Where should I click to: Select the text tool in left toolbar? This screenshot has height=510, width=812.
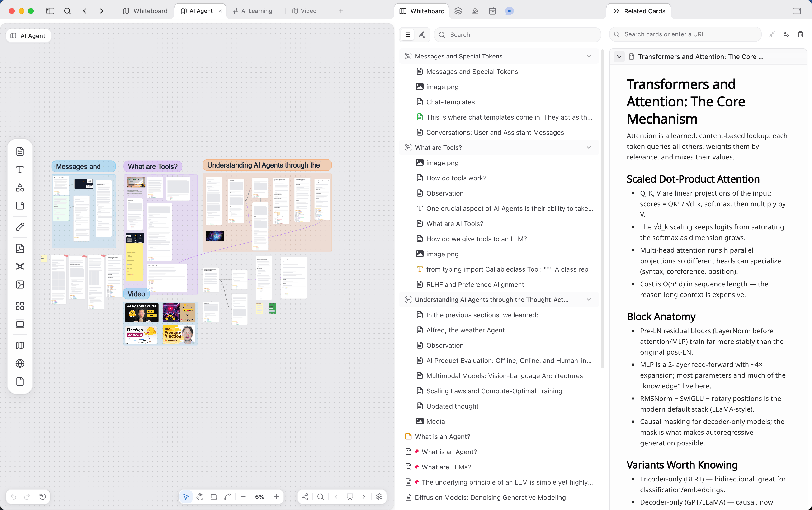coord(20,169)
